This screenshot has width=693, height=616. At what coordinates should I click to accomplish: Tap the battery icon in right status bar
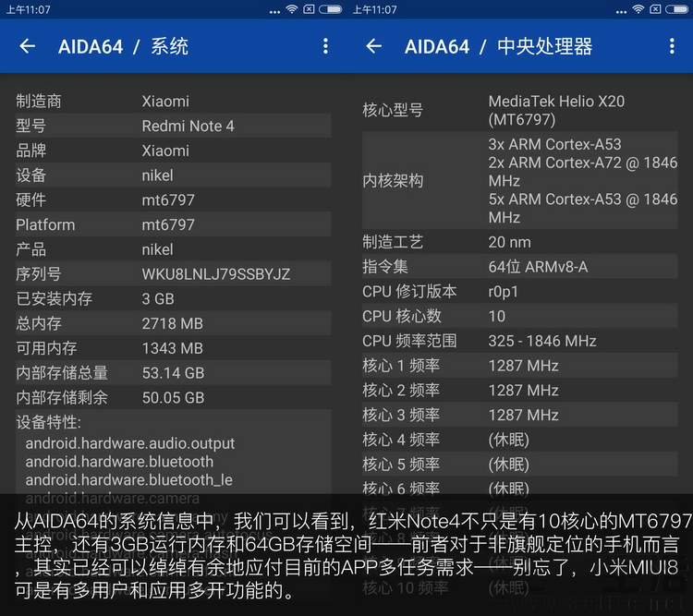677,9
